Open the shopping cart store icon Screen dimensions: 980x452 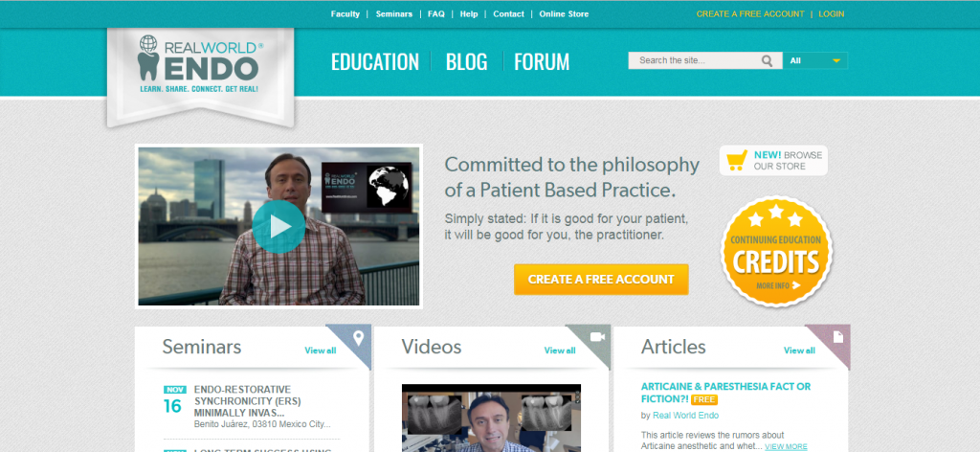[x=738, y=161]
